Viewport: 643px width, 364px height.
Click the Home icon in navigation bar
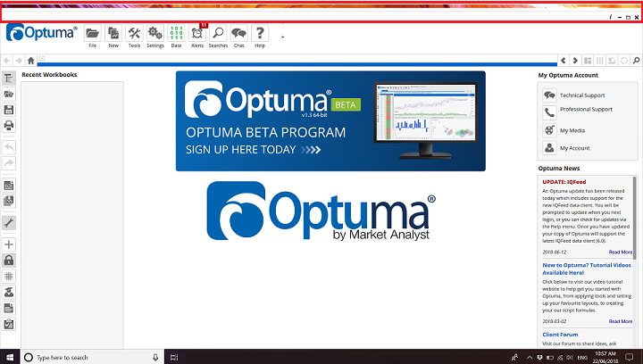tap(30, 61)
